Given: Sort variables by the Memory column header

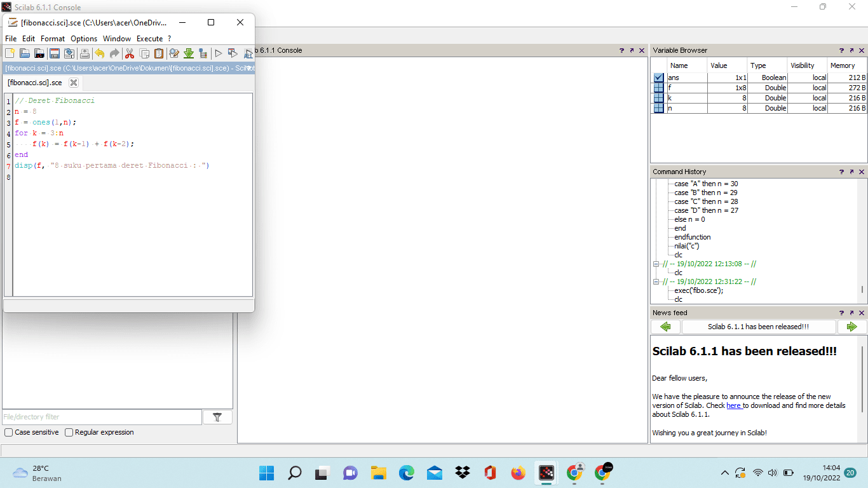Looking at the screenshot, I should tap(846, 65).
